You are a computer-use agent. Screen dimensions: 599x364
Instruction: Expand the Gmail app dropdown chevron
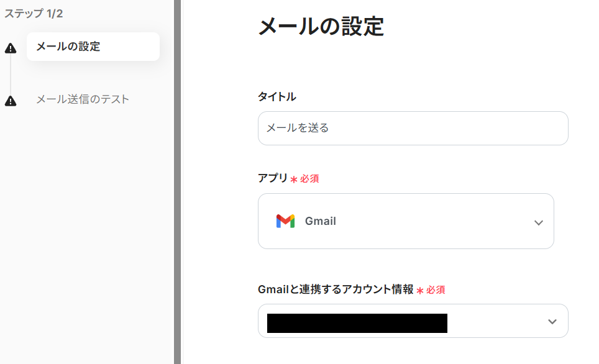(x=538, y=222)
